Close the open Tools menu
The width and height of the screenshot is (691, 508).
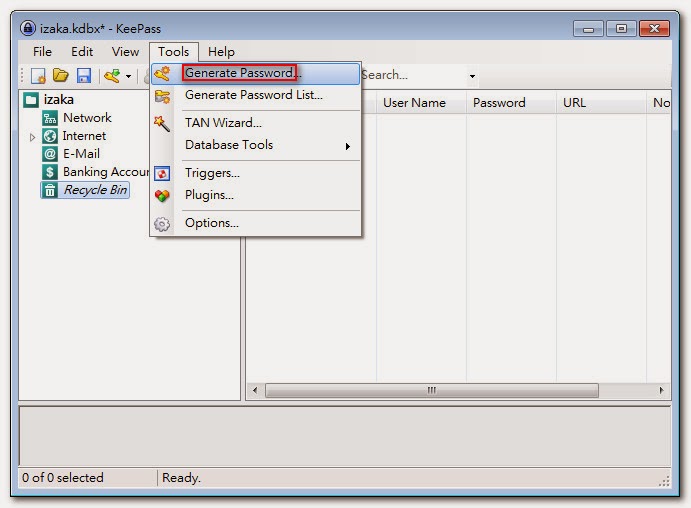[x=174, y=52]
